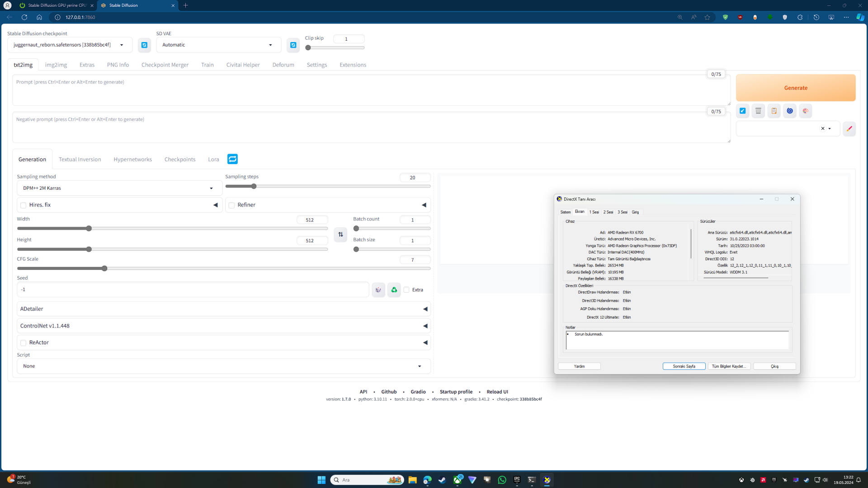The height and width of the screenshot is (488, 868).
Task: Click the pink paintbrush edit-styles icon
Action: (x=849, y=129)
